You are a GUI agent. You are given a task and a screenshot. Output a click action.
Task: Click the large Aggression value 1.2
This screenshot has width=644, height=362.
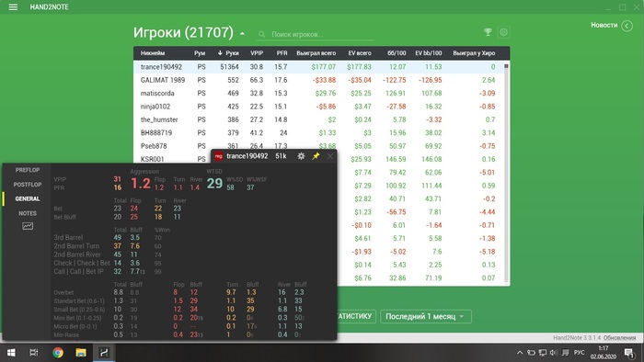(x=141, y=183)
